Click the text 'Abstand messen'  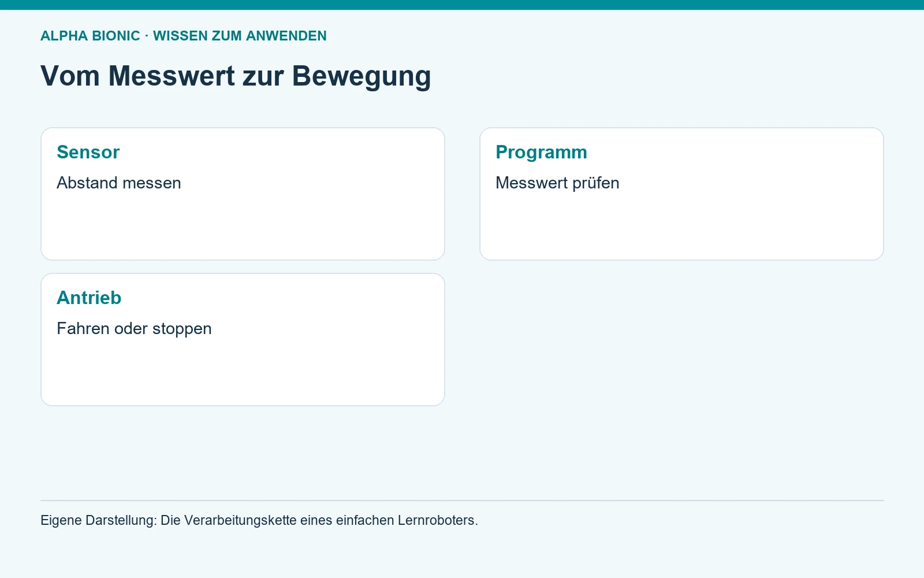click(119, 183)
